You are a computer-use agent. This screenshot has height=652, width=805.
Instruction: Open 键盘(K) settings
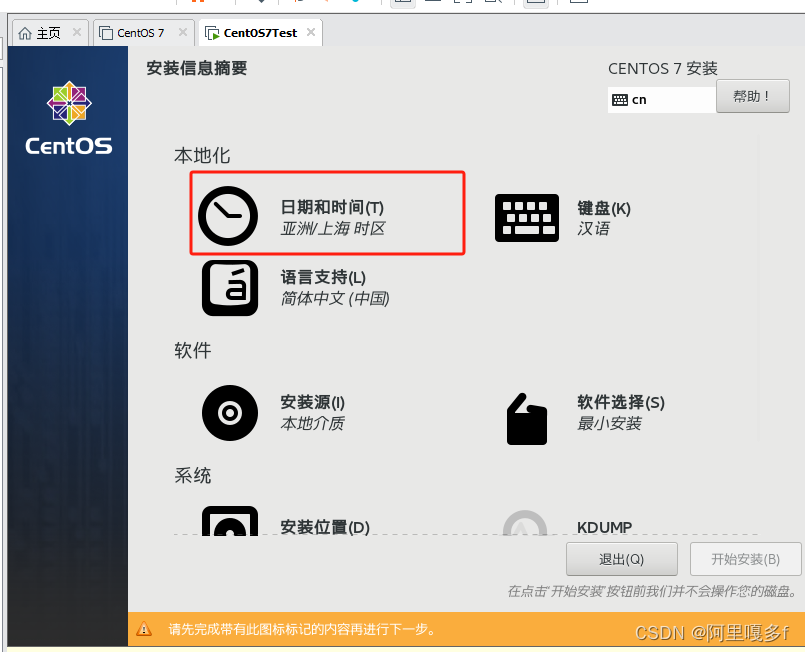[x=604, y=208]
